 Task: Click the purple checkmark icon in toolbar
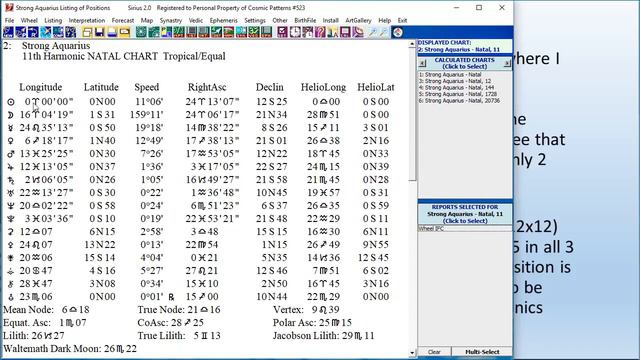[282, 32]
